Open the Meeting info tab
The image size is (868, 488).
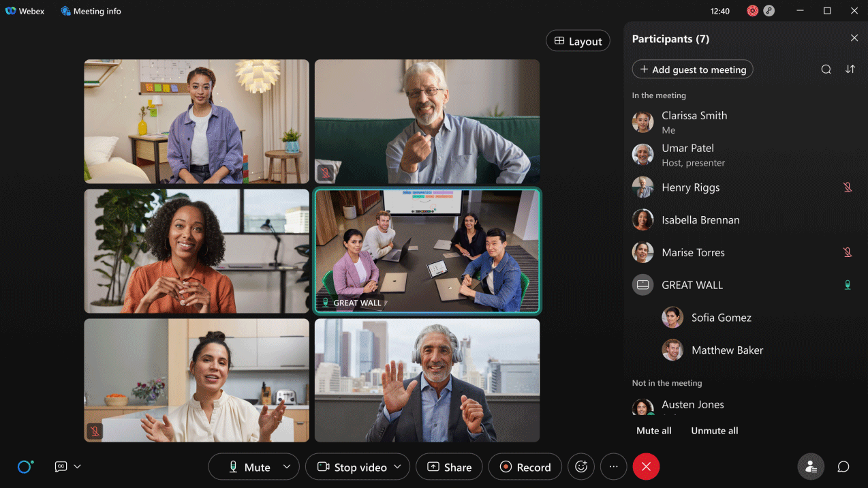[x=91, y=11]
